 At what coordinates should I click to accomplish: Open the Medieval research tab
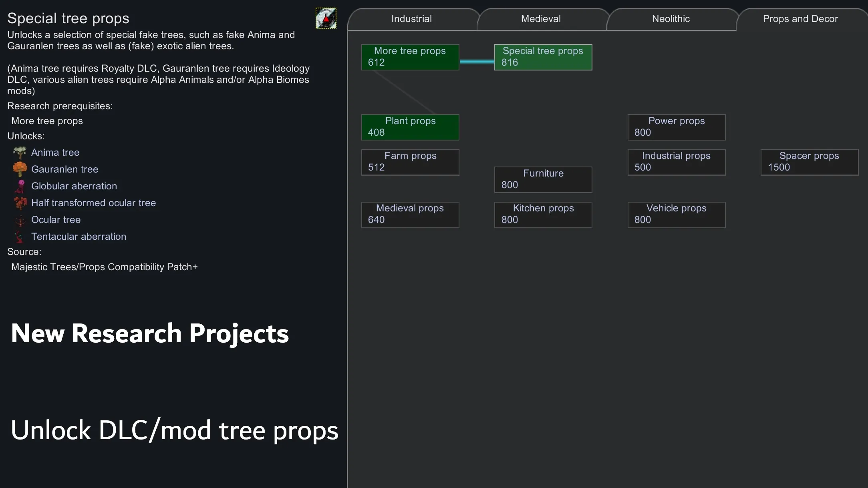541,19
